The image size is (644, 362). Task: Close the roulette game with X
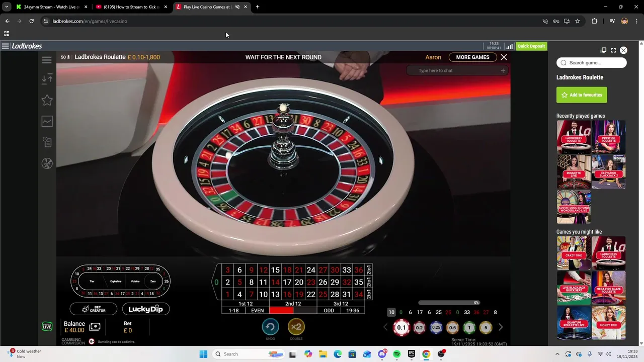tap(504, 57)
